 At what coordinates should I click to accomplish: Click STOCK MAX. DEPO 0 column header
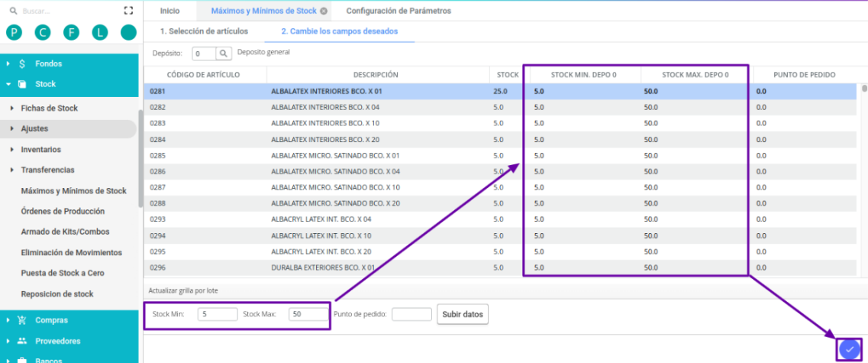click(695, 75)
